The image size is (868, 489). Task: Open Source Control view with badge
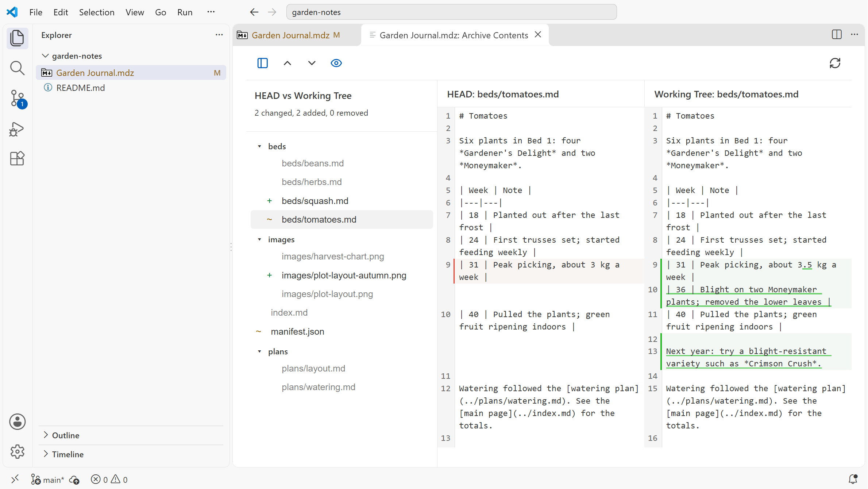pyautogui.click(x=17, y=99)
